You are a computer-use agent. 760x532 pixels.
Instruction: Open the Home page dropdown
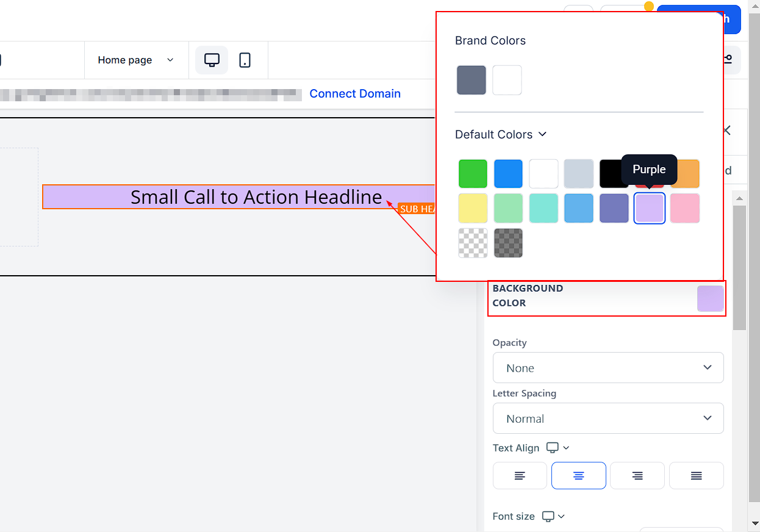click(x=135, y=60)
